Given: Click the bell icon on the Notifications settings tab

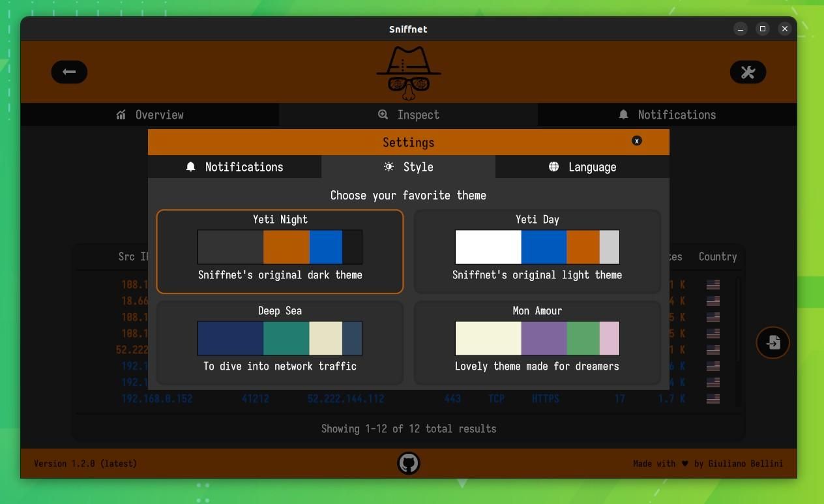Looking at the screenshot, I should [190, 167].
